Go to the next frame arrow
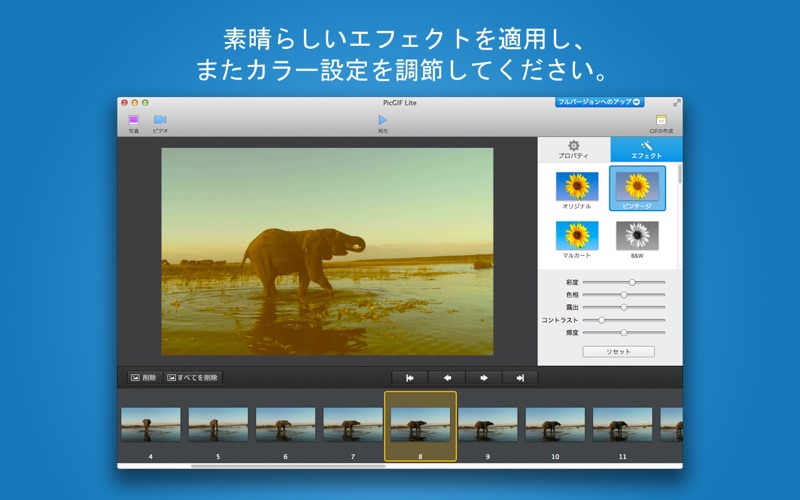The image size is (800, 500). [x=484, y=378]
